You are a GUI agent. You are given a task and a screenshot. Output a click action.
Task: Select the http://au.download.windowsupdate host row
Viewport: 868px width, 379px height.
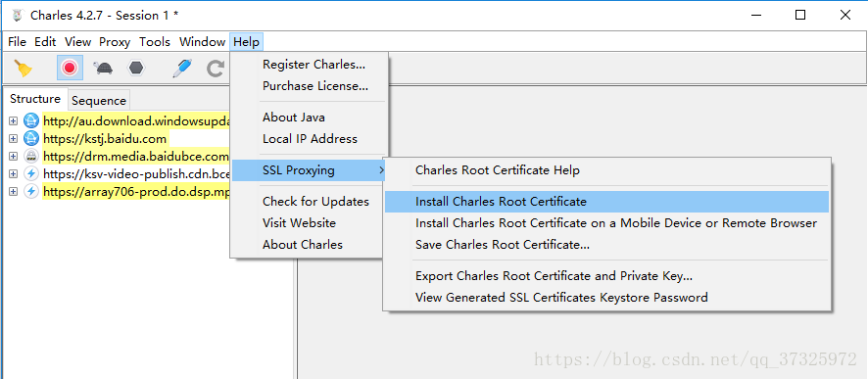[x=136, y=120]
